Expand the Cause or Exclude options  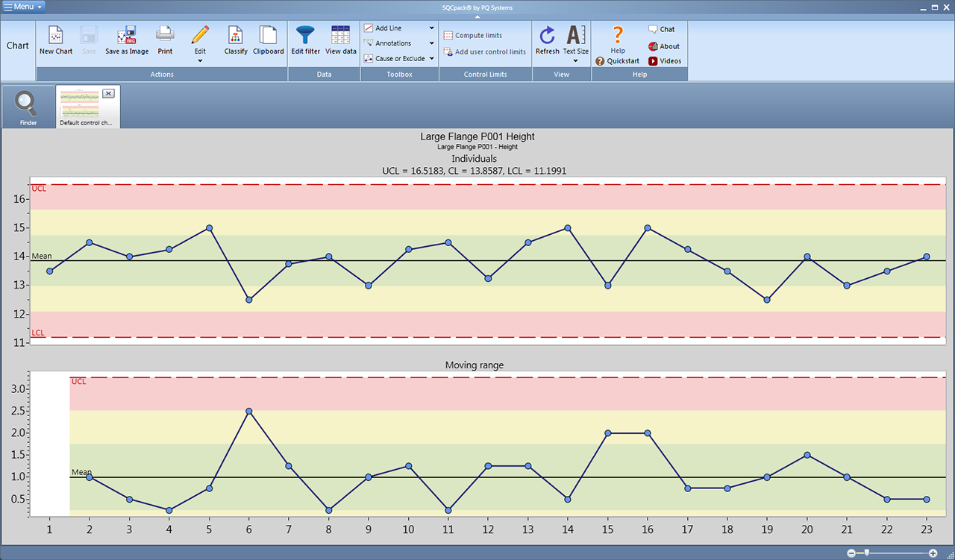point(431,58)
